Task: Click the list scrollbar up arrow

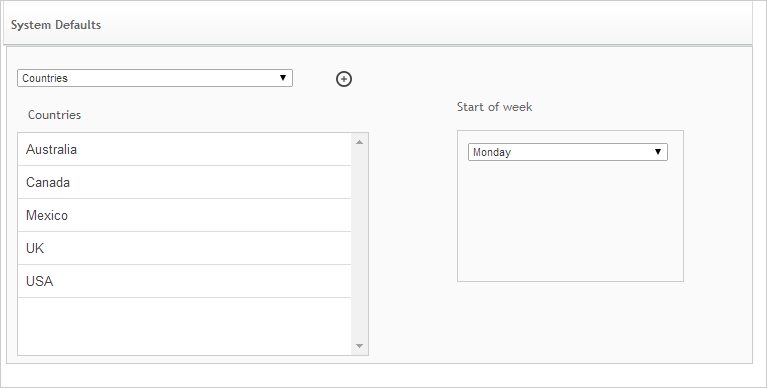Action: tap(360, 142)
